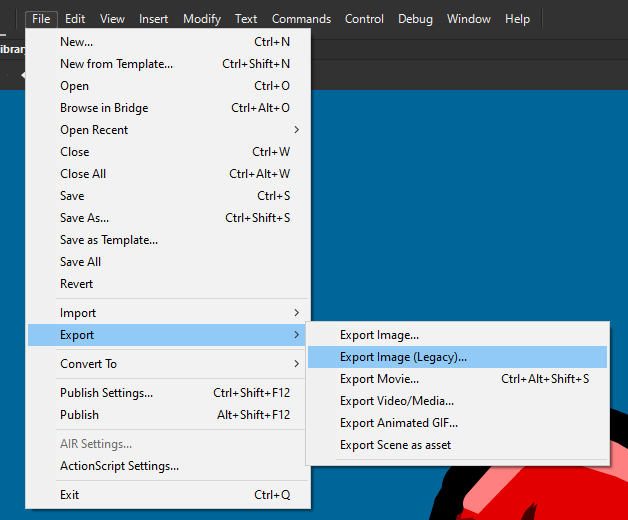Select Save as Template...
This screenshot has height=520, width=628.
pos(168,240)
